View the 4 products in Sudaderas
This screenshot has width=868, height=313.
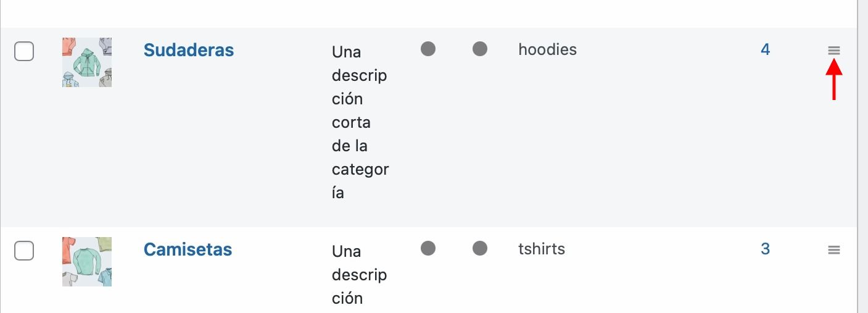click(x=765, y=49)
